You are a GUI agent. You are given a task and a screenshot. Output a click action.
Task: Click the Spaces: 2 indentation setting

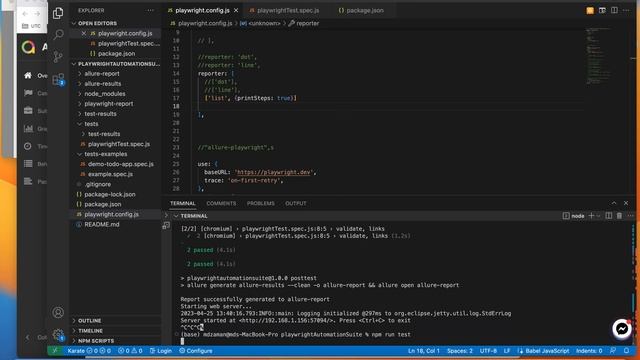[460, 351]
